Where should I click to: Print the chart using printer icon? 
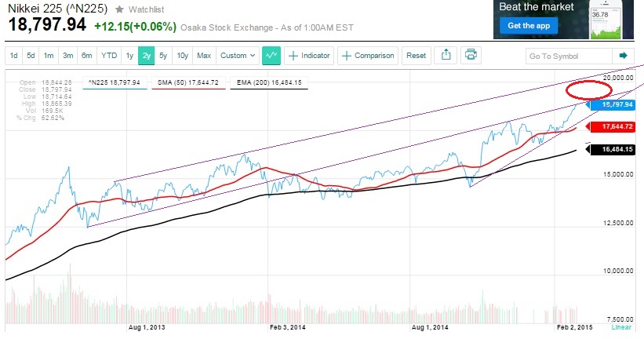tap(471, 56)
